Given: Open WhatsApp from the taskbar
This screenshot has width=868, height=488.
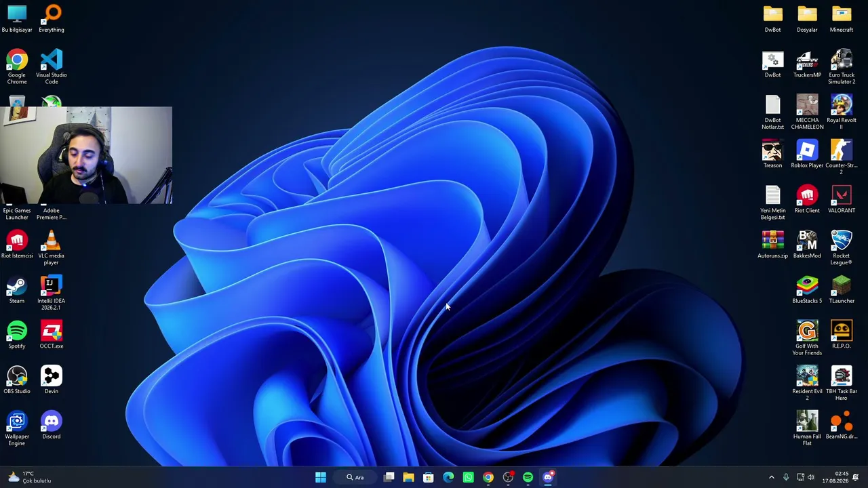Looking at the screenshot, I should 469,477.
